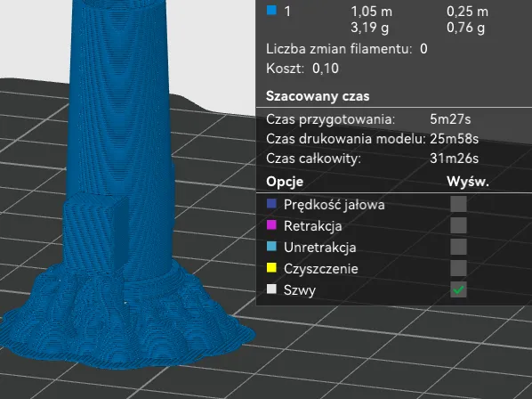Image resolution: width=532 pixels, height=399 pixels.
Task: Click the Opcje column header
Action: pos(285,182)
